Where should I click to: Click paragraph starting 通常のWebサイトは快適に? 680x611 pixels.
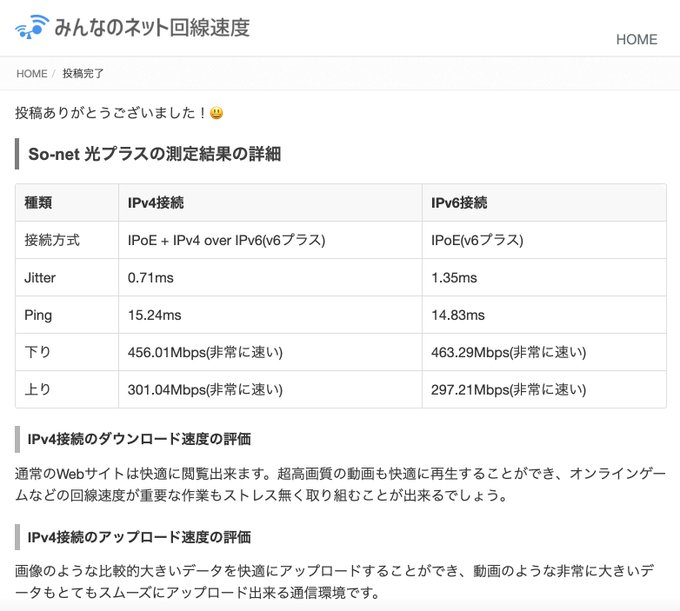coord(340,484)
